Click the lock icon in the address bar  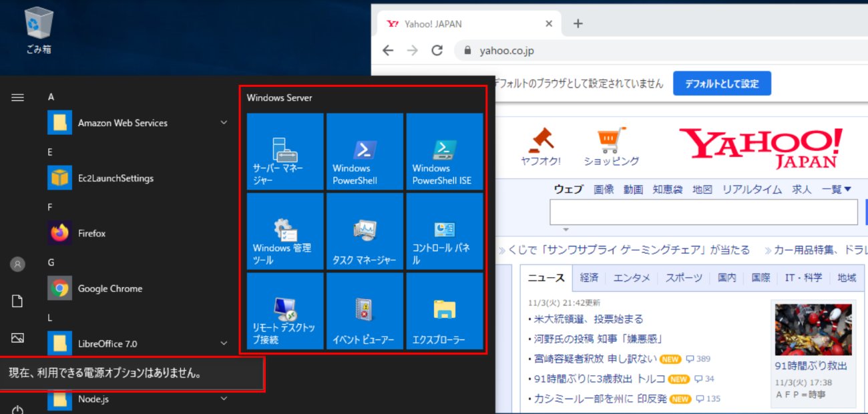point(467,50)
